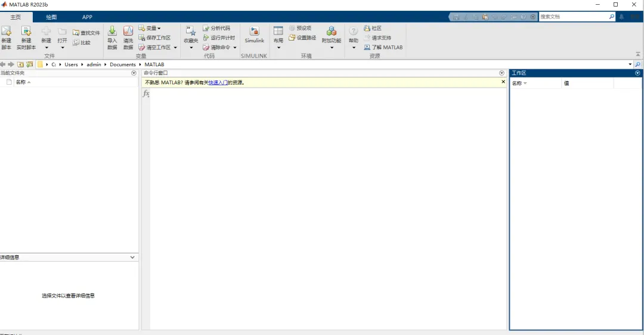Click the 新建实时脚本 new live script icon

click(x=26, y=31)
